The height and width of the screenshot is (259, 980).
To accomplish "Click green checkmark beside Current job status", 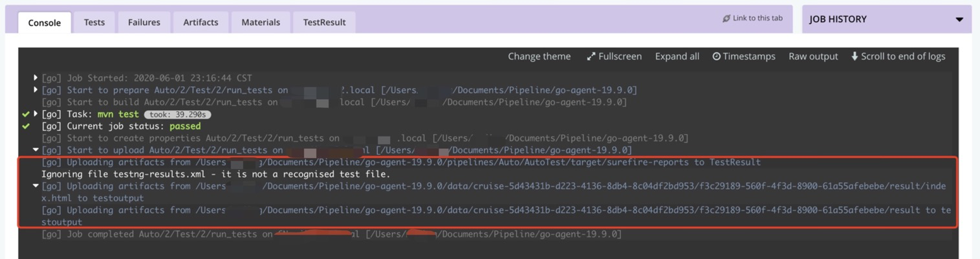I will pos(26,126).
